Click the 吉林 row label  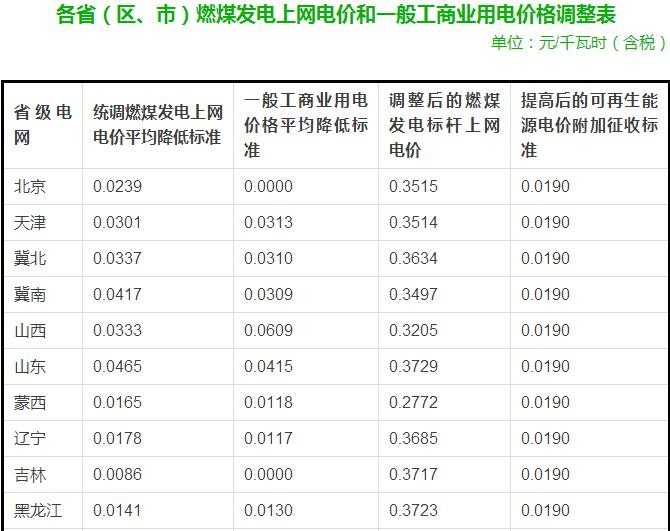[x=30, y=474]
